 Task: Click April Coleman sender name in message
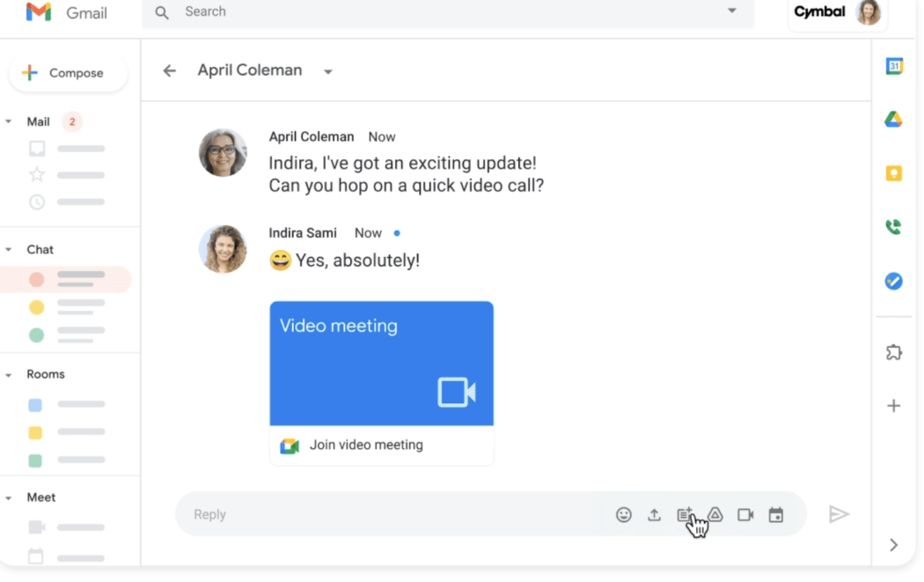click(x=312, y=136)
